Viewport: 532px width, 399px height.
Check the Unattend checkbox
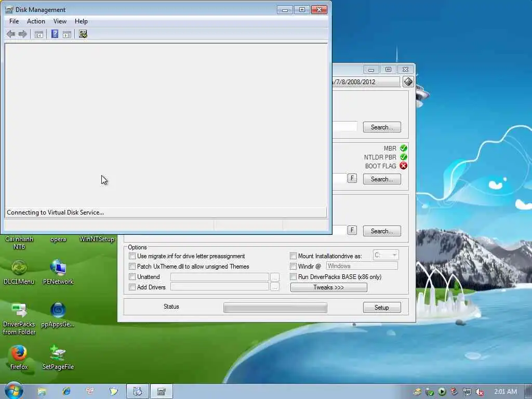coord(132,277)
